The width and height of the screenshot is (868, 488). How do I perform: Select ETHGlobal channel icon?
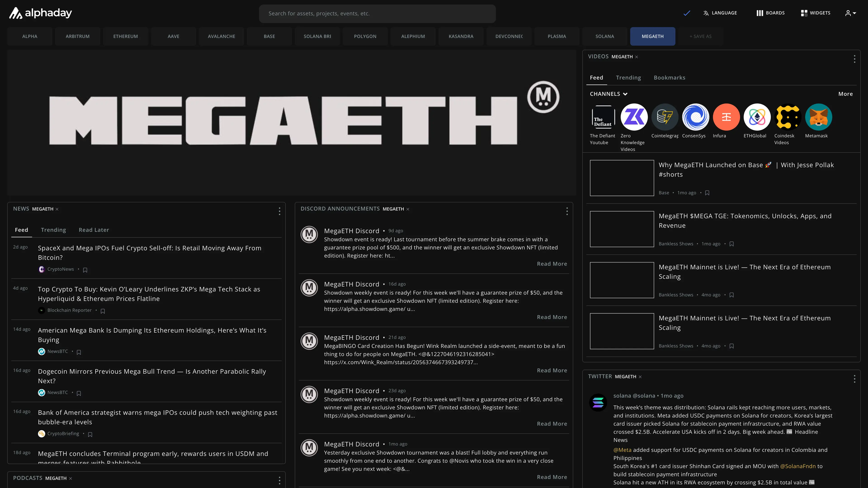click(x=757, y=117)
